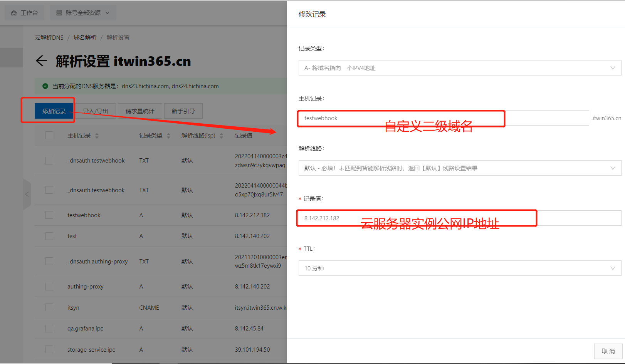Screen dimensions: 625x364
Task: Click the 8.142.212.182 value in the testwebhook table row
Action: [x=252, y=215]
